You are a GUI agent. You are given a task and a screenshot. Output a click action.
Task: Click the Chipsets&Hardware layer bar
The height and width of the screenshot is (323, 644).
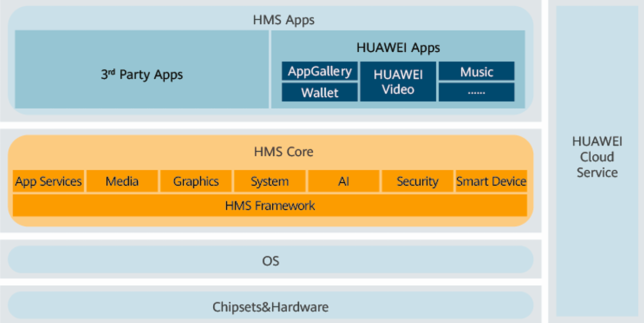(x=270, y=306)
